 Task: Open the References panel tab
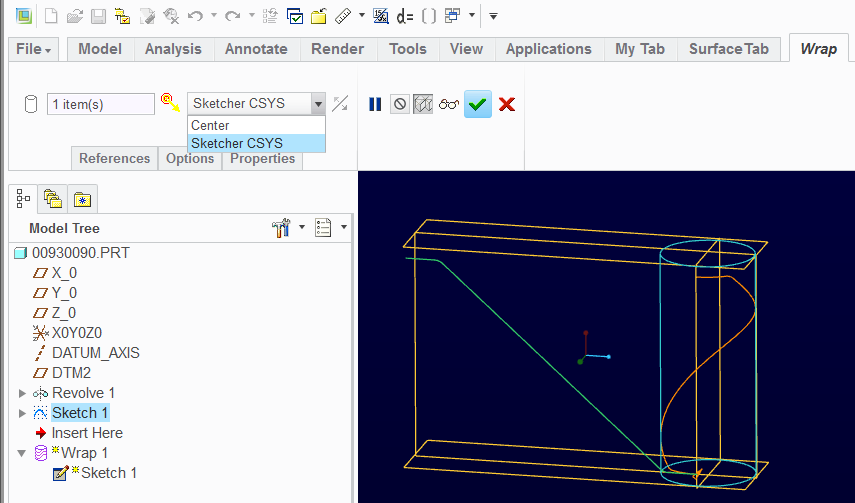115,158
